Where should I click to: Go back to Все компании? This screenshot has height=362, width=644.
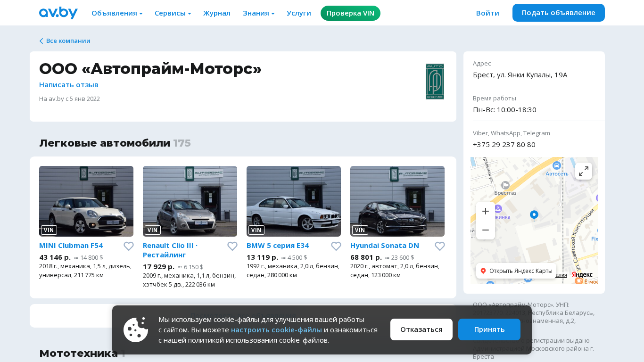coord(65,41)
